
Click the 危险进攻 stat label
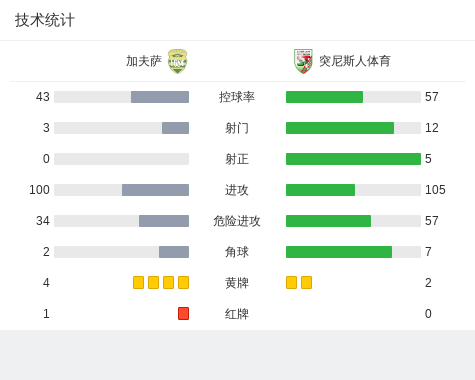237,221
